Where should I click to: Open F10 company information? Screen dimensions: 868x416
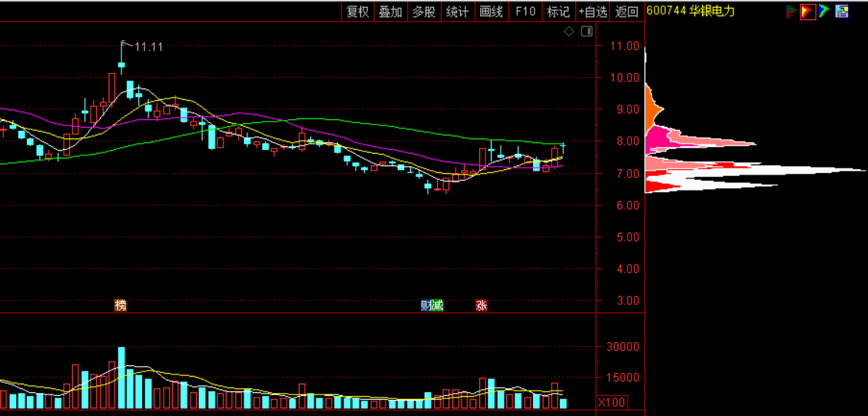click(x=525, y=12)
